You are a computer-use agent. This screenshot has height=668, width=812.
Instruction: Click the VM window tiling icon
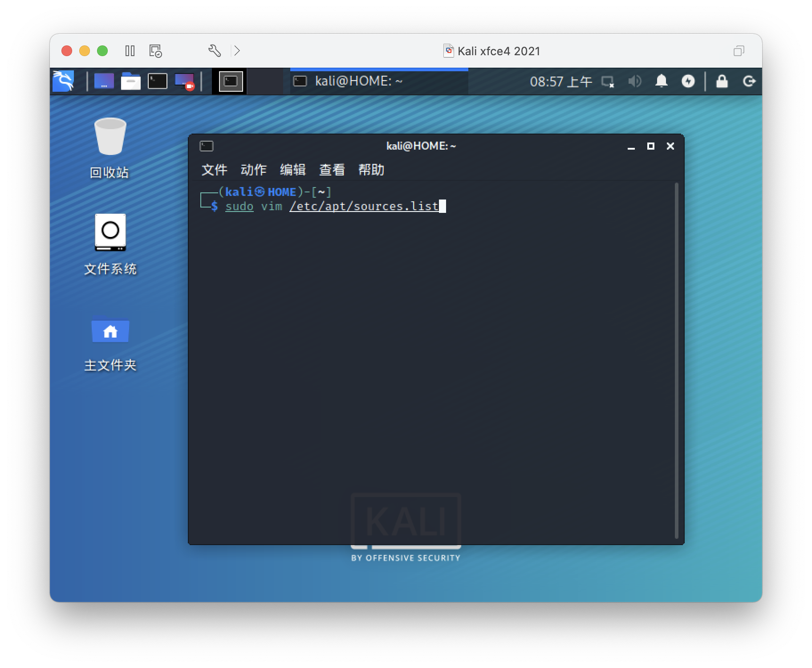click(739, 51)
